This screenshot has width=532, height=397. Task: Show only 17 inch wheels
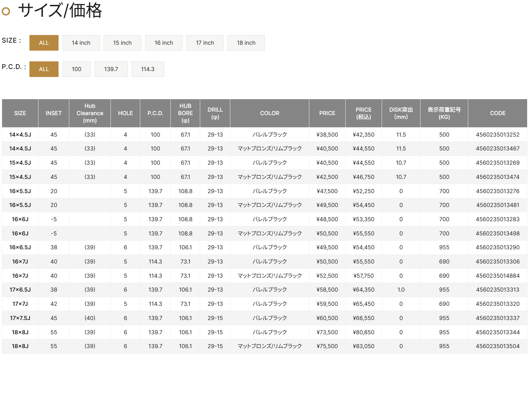[205, 43]
